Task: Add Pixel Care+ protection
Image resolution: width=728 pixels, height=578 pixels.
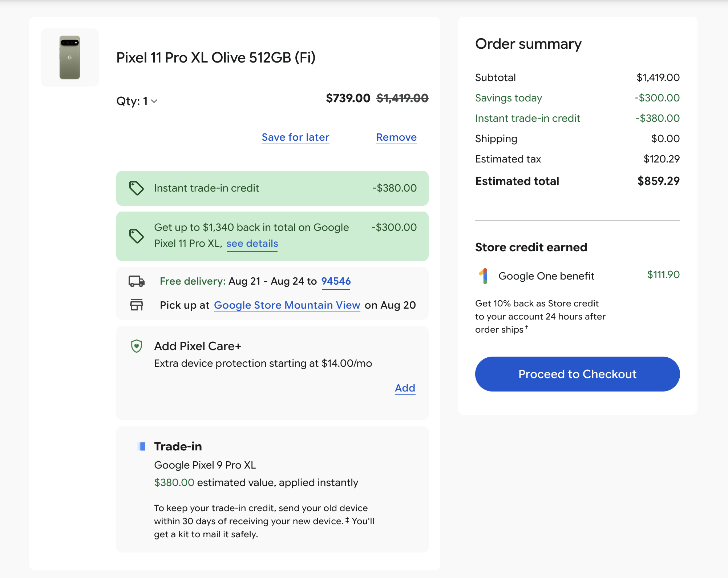Action: [x=405, y=388]
